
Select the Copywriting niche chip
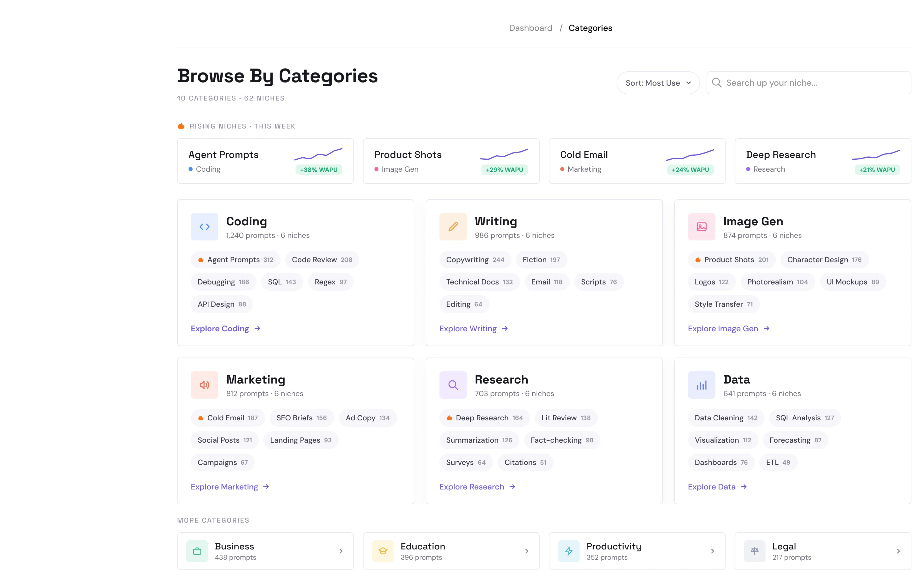[x=475, y=260]
